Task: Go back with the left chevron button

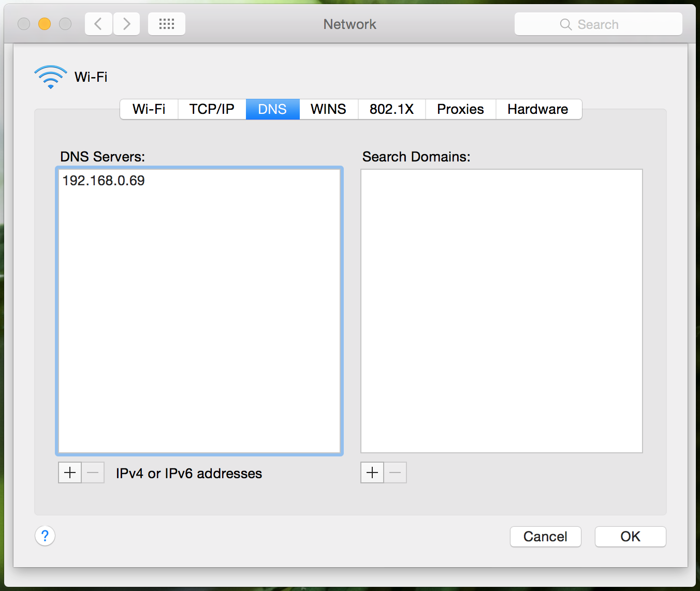Action: click(98, 24)
